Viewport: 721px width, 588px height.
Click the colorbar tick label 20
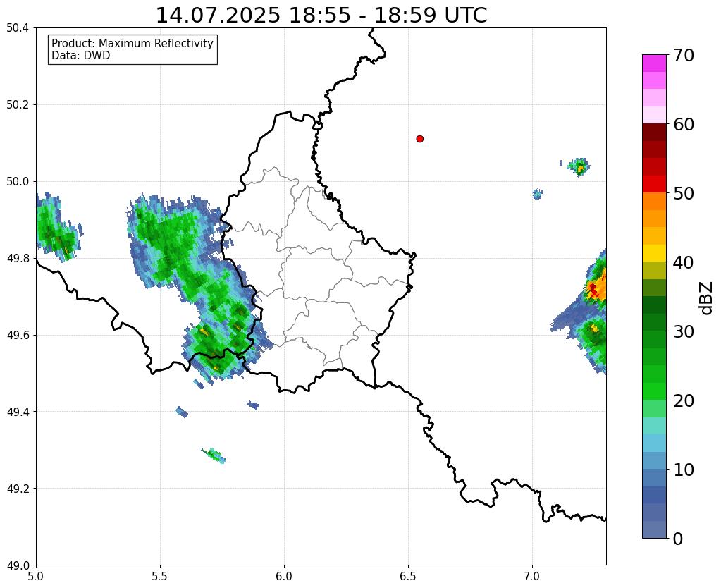coord(684,400)
